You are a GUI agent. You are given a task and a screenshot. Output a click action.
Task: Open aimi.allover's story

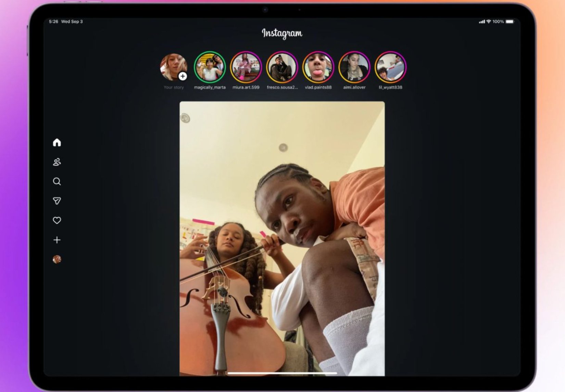354,67
